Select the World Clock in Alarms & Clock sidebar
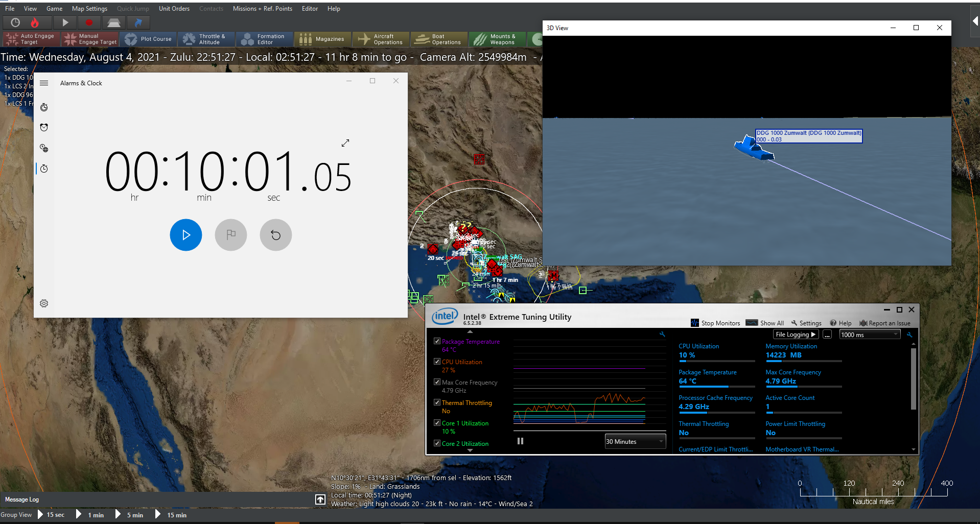Screen dimensions: 980x524 coord(44,148)
